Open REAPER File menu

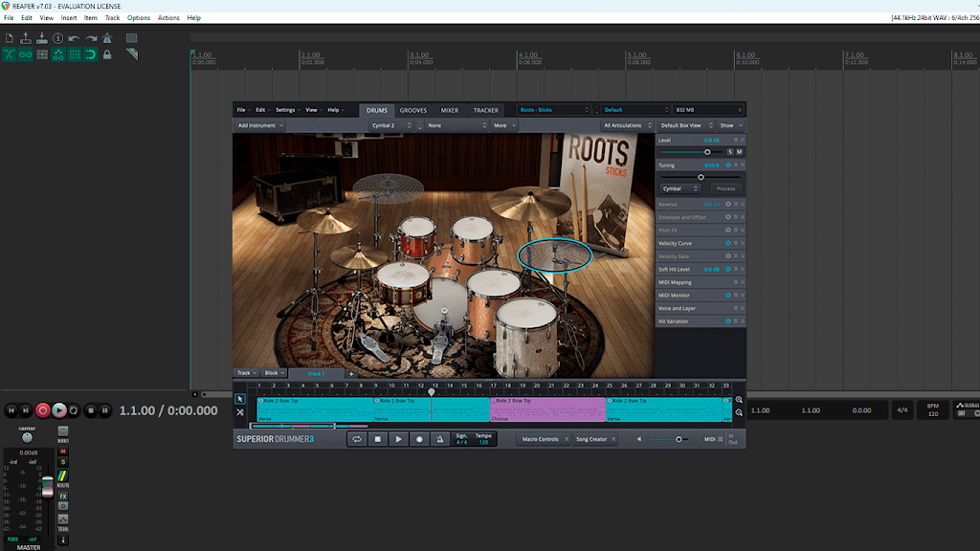click(x=9, y=18)
